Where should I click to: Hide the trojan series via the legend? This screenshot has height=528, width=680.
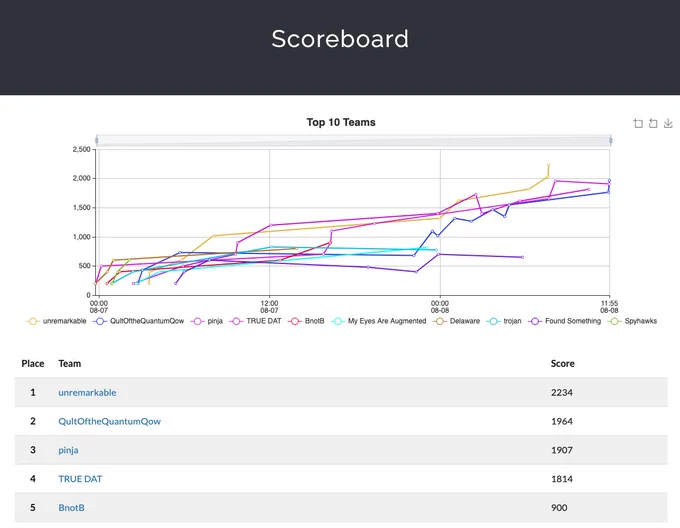coord(504,321)
